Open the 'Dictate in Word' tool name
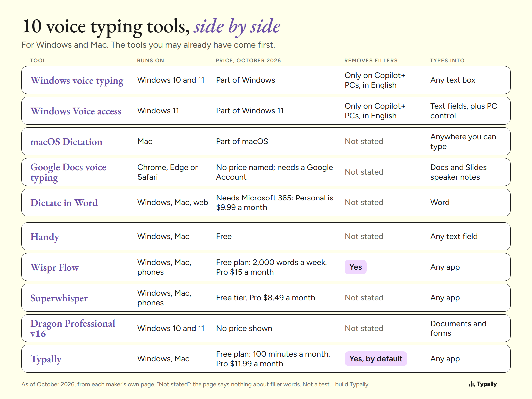This screenshot has height=399, width=532. click(64, 203)
